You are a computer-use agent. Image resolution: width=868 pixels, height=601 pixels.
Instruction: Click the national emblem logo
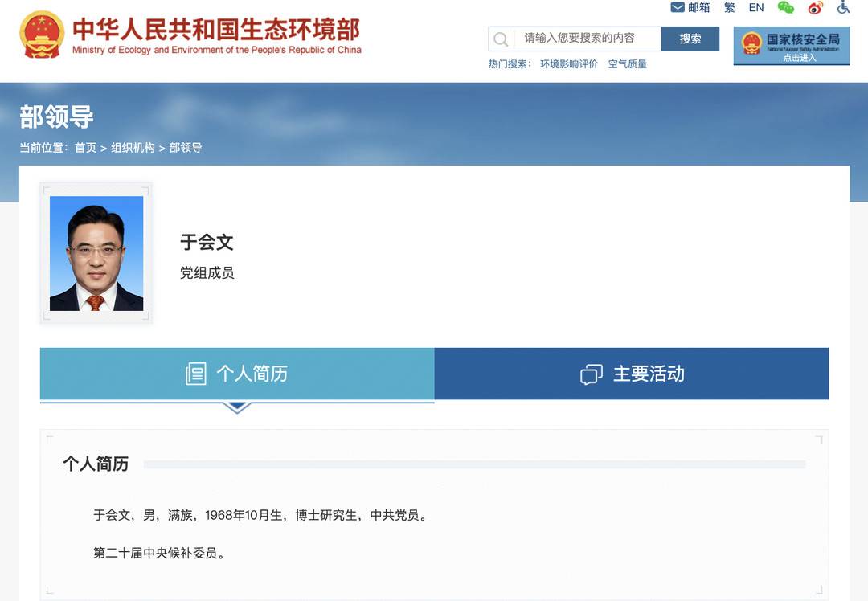tap(42, 35)
